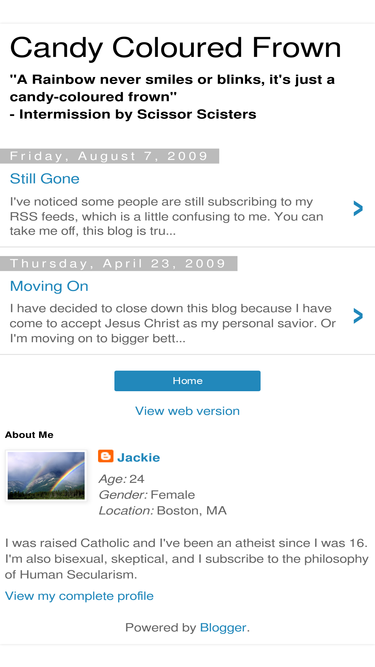Expand the Moving On post with chevron arrow
The width and height of the screenshot is (375, 667).
coord(358,316)
